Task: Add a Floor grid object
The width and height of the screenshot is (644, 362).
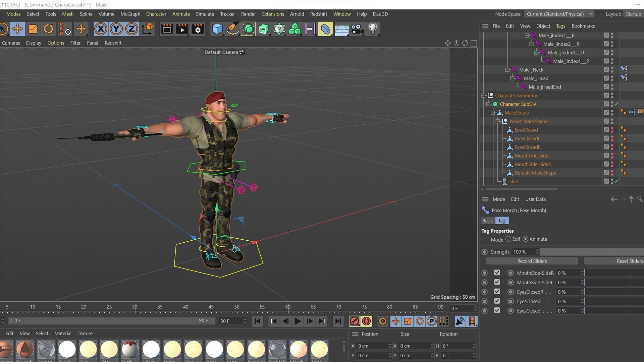Action: coord(341,29)
